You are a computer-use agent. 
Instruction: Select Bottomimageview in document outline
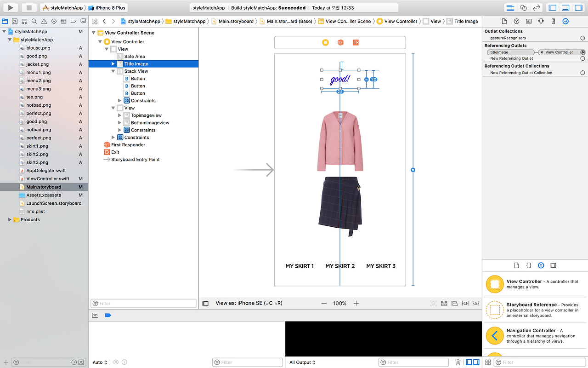(150, 123)
